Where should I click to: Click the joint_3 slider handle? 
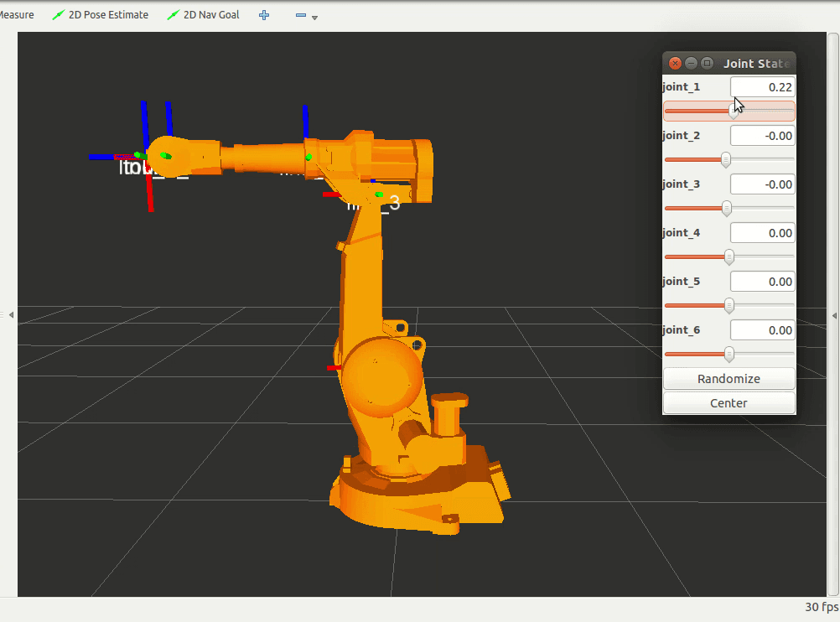(726, 208)
